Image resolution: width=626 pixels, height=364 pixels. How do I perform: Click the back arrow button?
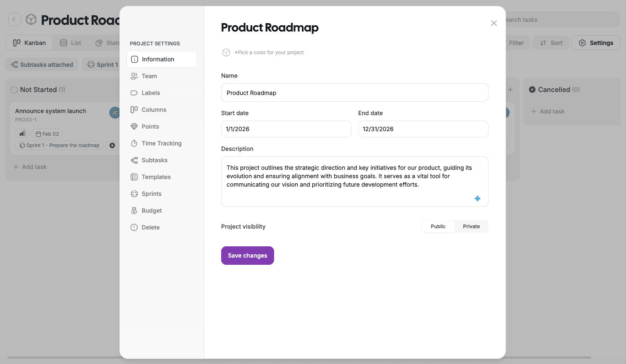pos(14,19)
